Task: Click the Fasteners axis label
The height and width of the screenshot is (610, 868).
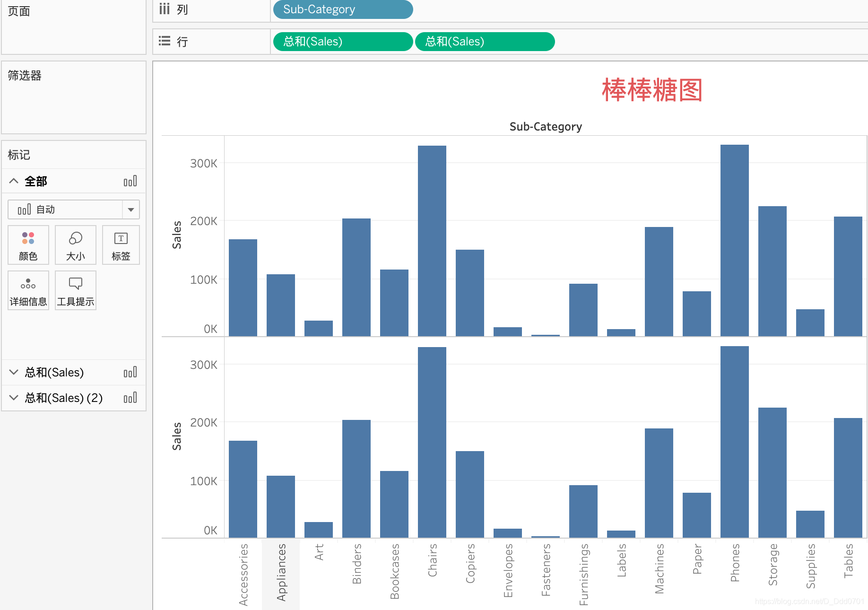Action: 546,570
